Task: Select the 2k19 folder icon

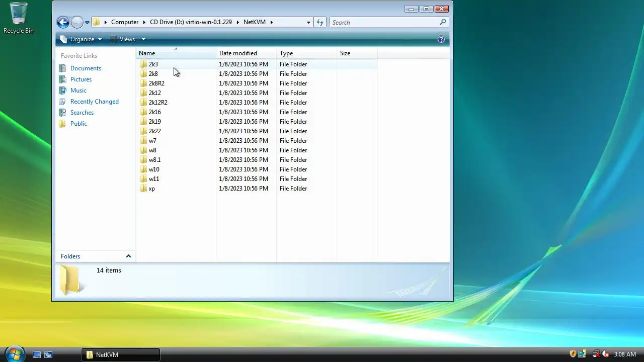Action: coord(143,122)
